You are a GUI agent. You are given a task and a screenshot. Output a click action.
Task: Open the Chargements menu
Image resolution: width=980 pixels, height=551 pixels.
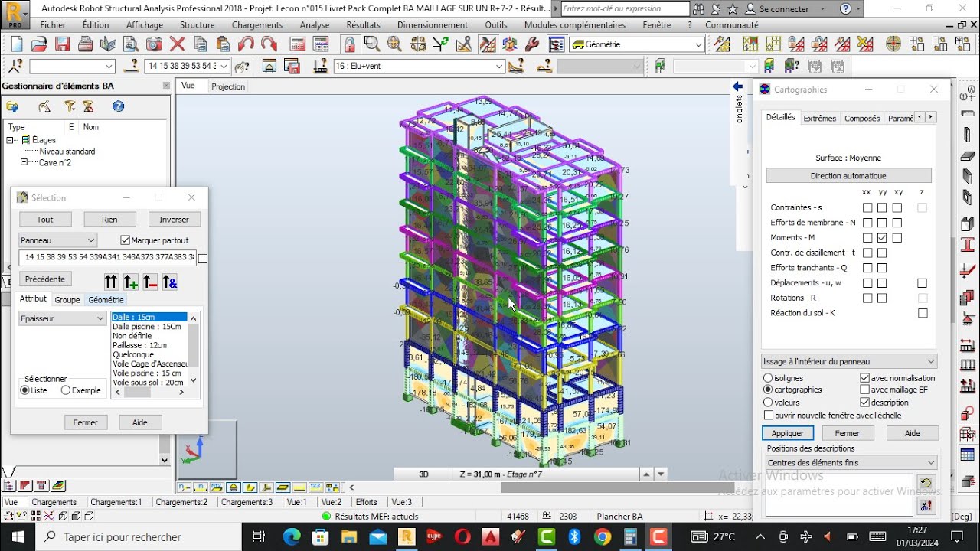pyautogui.click(x=257, y=24)
